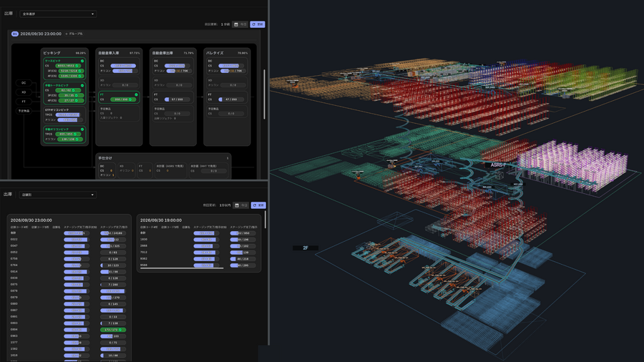Click the 更新 refresh button in 店舗別 panel
Screen dimensions: 644x362
point(258,205)
